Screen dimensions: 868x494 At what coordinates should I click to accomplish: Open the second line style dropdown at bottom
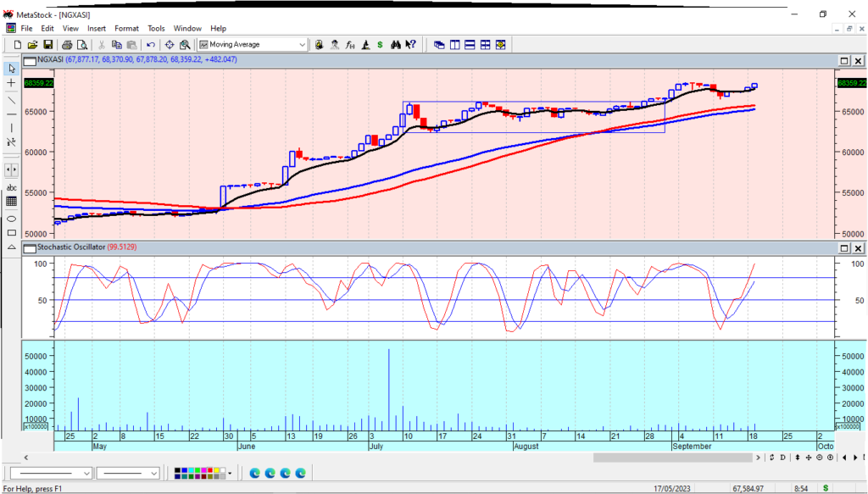pos(153,473)
